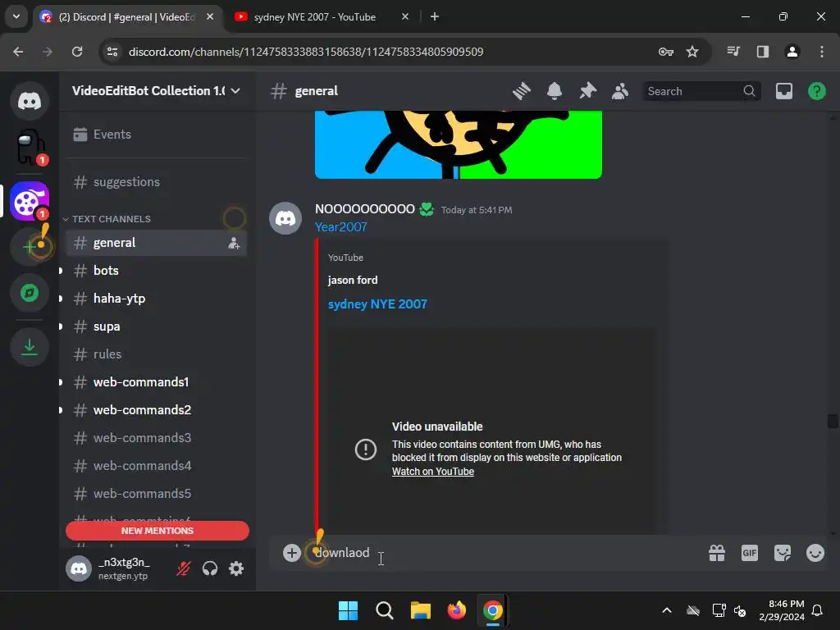Go back in browser history
This screenshot has height=630, width=840.
tap(18, 52)
